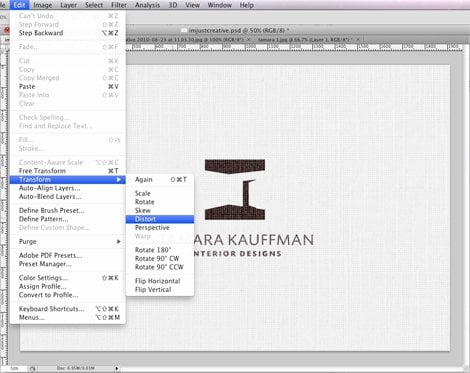Expand the Transform submenu arrow
470x373 pixels.
pos(119,179)
